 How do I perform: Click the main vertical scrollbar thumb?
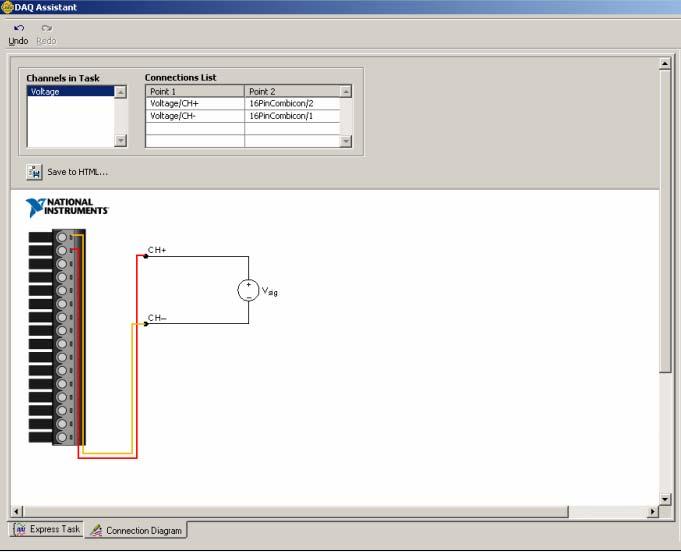point(665,221)
